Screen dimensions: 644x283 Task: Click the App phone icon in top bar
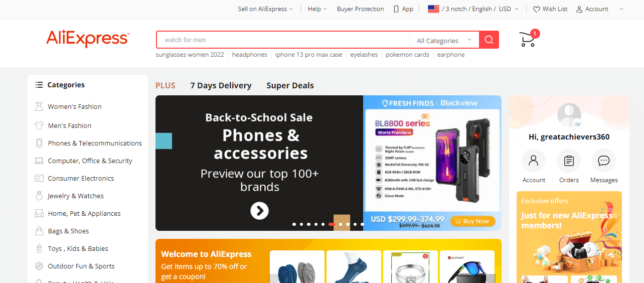[x=396, y=9]
